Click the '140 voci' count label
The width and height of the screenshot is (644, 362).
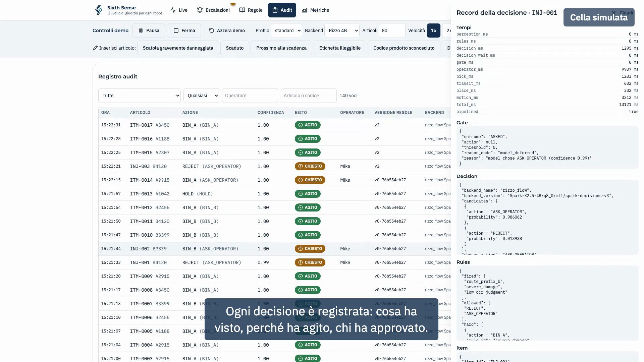348,96
